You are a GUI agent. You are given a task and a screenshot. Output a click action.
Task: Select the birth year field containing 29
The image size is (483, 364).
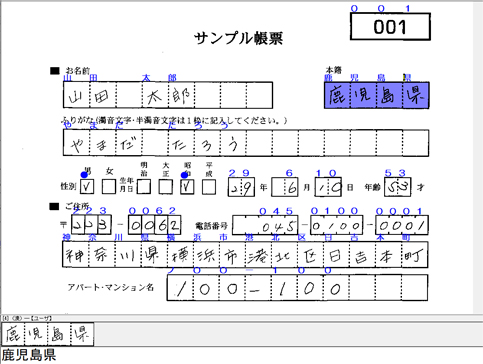pyautogui.click(x=241, y=187)
